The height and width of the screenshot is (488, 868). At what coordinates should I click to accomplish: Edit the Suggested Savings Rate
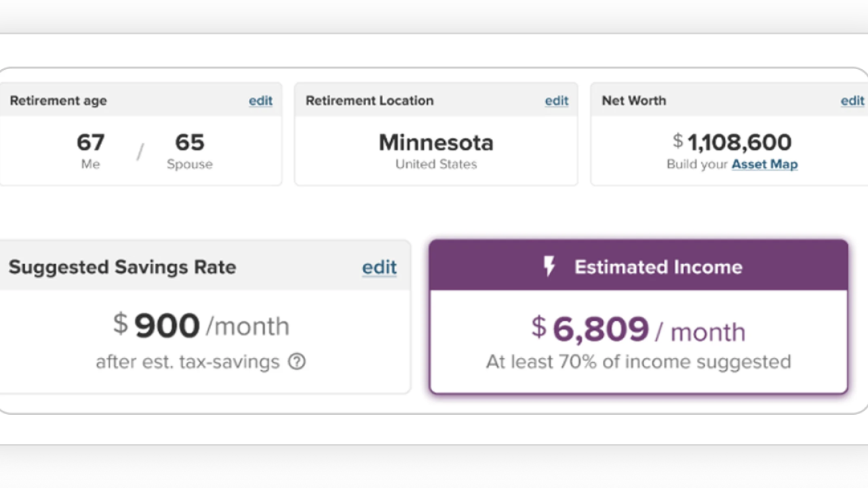tap(379, 267)
